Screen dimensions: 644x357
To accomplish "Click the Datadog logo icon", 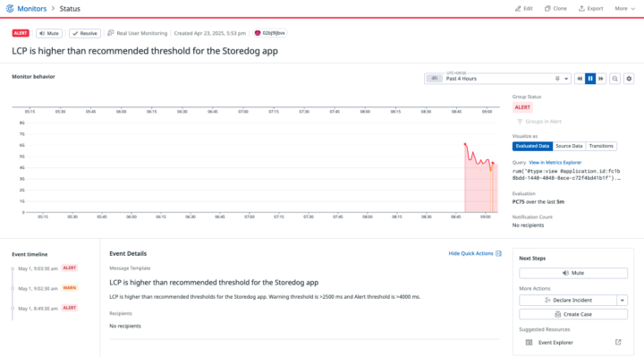I will coord(10,9).
